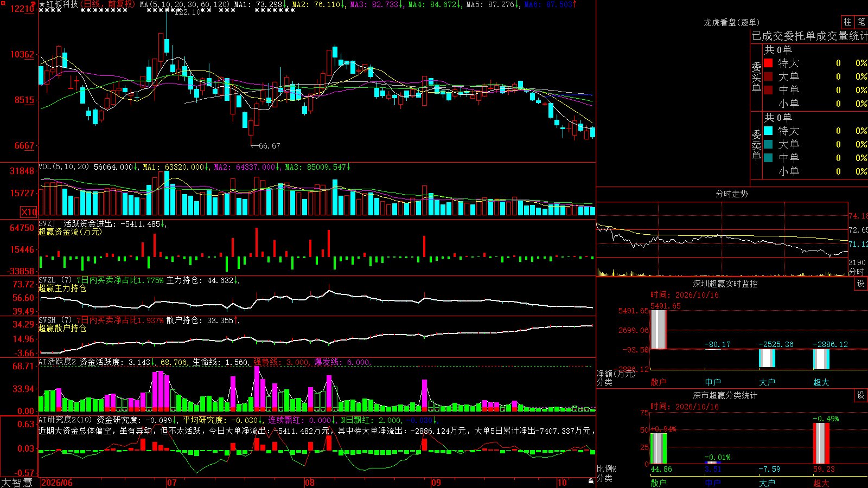Click the 超大 bar labeled -2886.12
868x488 pixels.
[x=821, y=359]
